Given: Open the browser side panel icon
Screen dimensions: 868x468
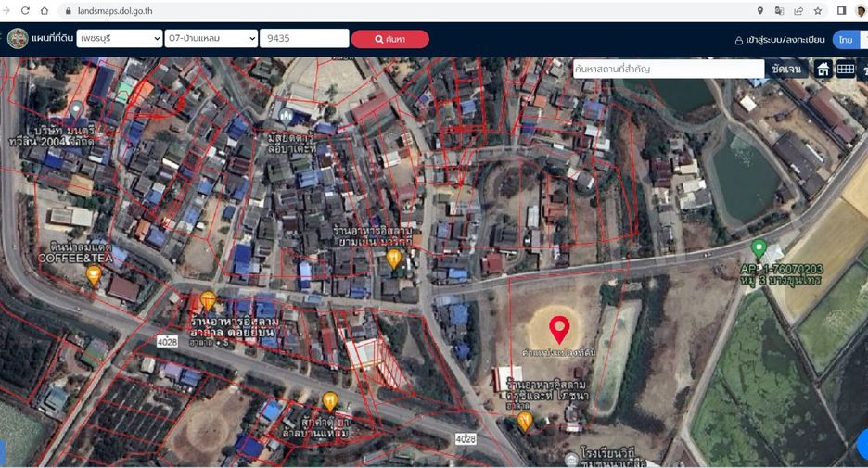Looking at the screenshot, I should coord(841,10).
